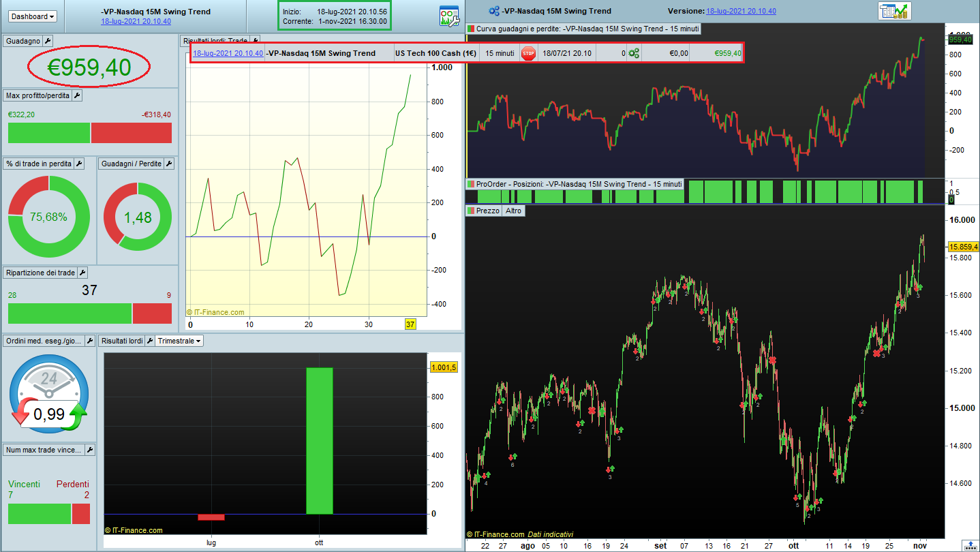The height and width of the screenshot is (552, 980).
Task: Click the large €959,40 gain value
Action: [x=89, y=67]
